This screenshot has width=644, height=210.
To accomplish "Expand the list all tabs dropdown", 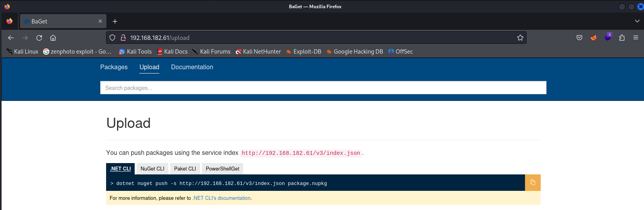I will click(637, 21).
